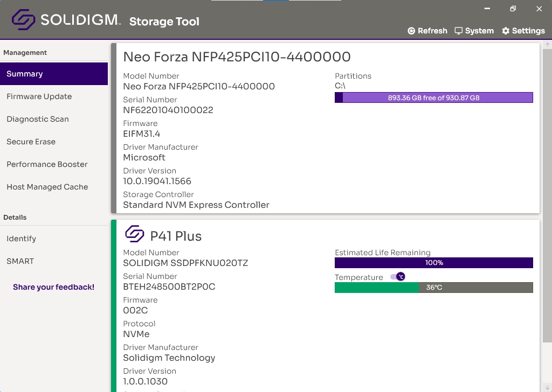Open the Firmware Update section
The image size is (552, 392).
click(54, 96)
